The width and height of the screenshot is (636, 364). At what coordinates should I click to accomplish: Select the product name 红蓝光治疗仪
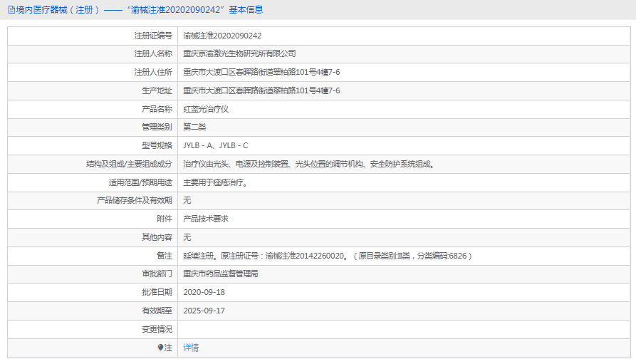click(x=206, y=109)
